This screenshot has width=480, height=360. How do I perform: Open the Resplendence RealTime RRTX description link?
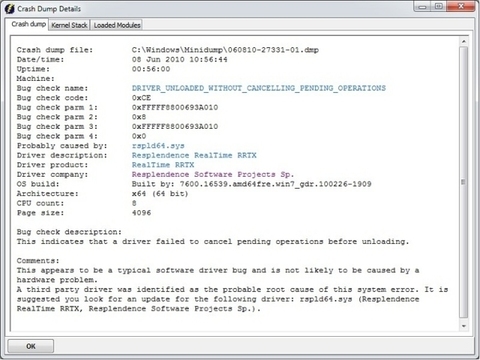click(194, 155)
